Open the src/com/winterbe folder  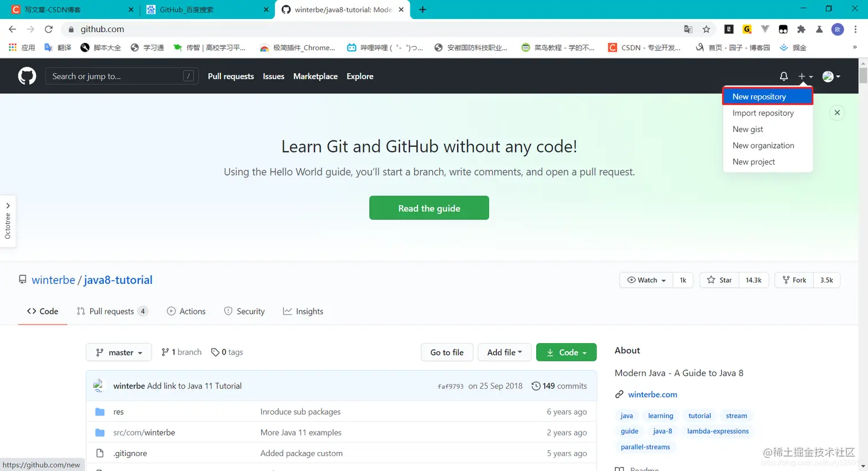tap(144, 433)
